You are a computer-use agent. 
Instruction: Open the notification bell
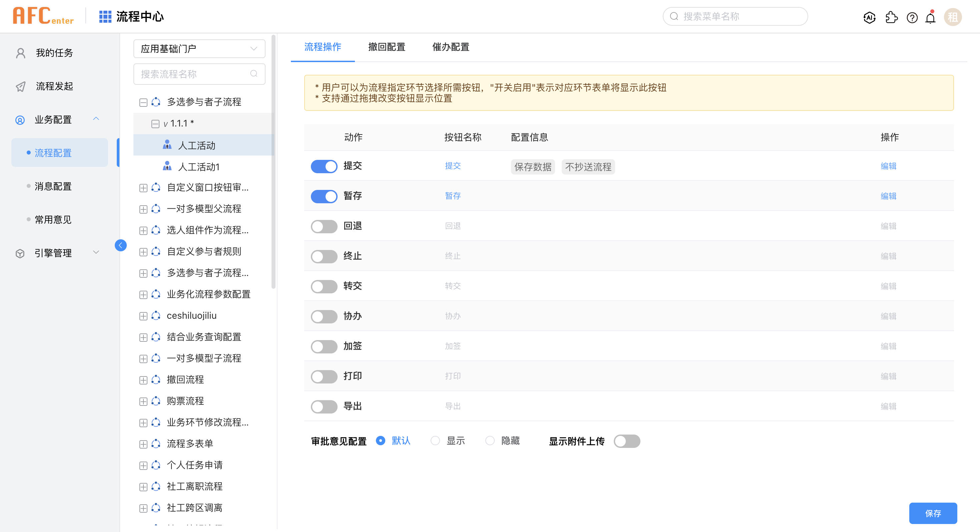tap(930, 17)
